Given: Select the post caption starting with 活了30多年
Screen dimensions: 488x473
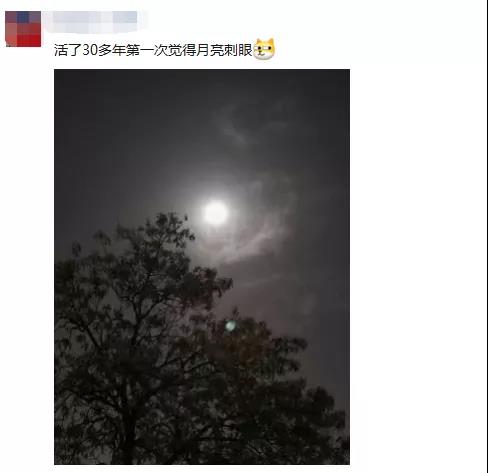Looking at the screenshot, I should point(153,50).
